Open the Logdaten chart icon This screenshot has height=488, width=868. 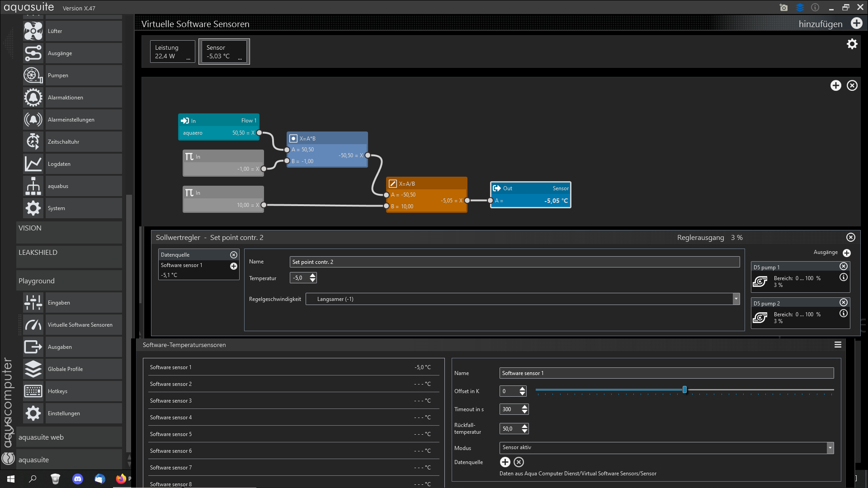tap(33, 164)
